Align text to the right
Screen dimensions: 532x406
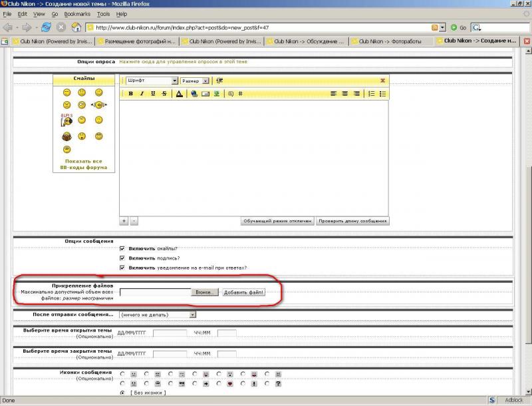point(356,94)
